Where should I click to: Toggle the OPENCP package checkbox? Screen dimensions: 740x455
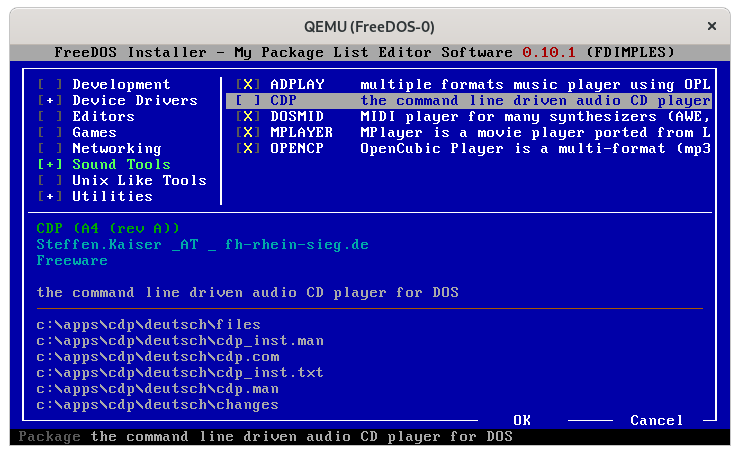247,149
